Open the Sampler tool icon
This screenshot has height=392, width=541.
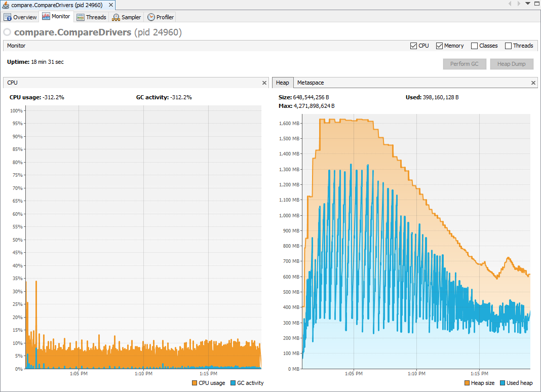[115, 17]
